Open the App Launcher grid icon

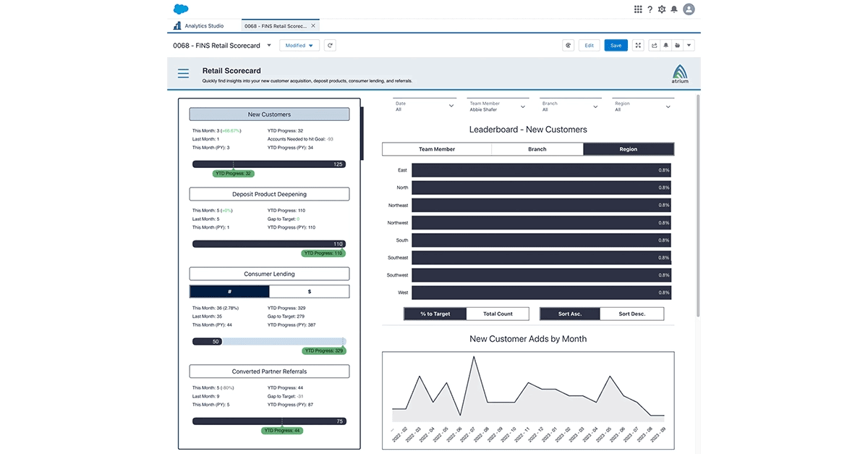(x=638, y=9)
